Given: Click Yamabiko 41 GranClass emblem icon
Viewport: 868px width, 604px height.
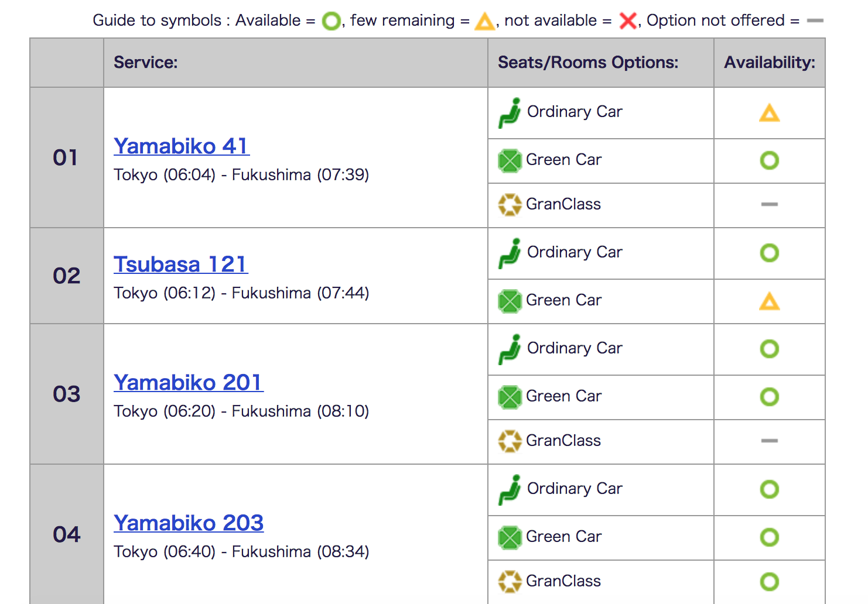Looking at the screenshot, I should [x=510, y=205].
